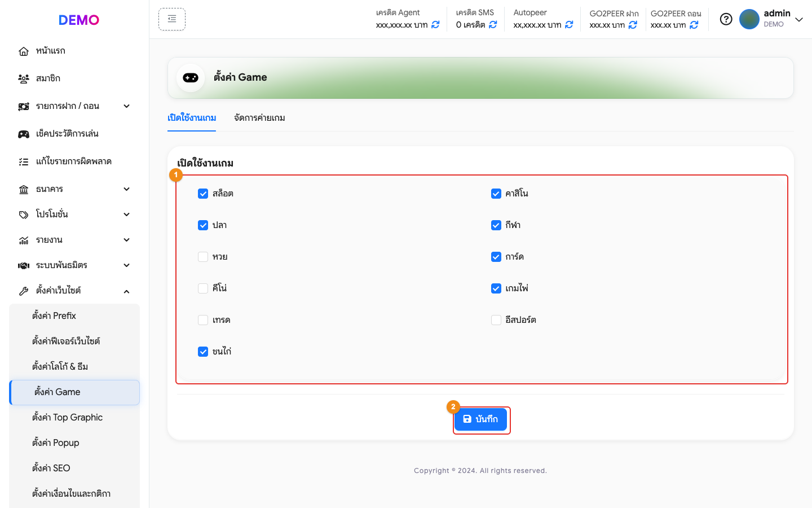Expand the ระบบพันธมิตร menu chevron
The width and height of the screenshot is (812, 508).
click(127, 265)
